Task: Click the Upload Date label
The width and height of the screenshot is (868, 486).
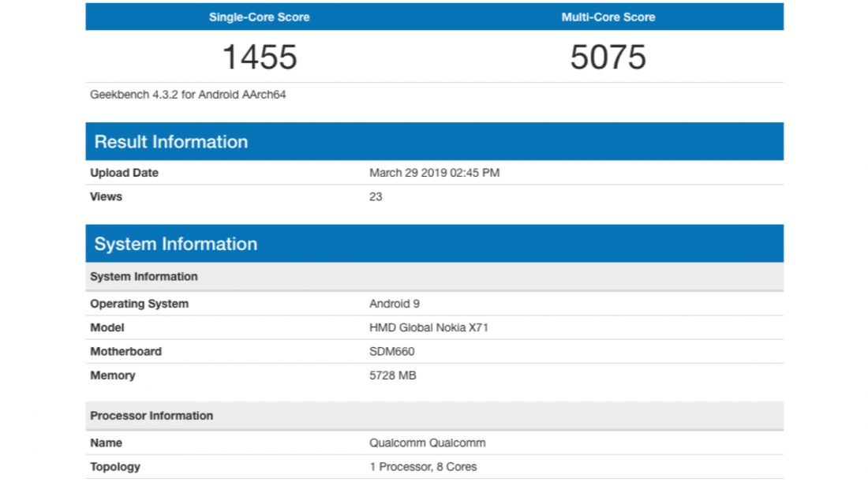Action: coord(124,173)
